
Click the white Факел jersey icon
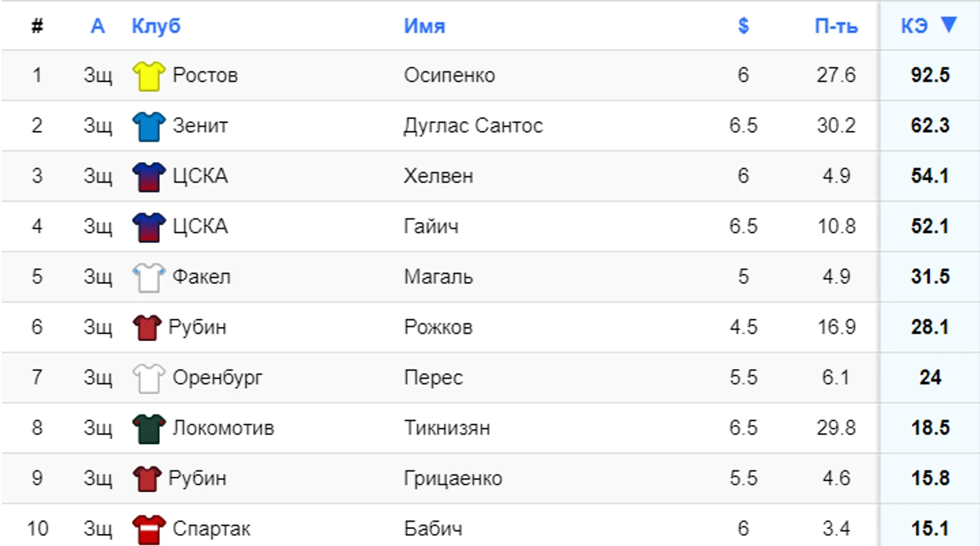coord(148,277)
